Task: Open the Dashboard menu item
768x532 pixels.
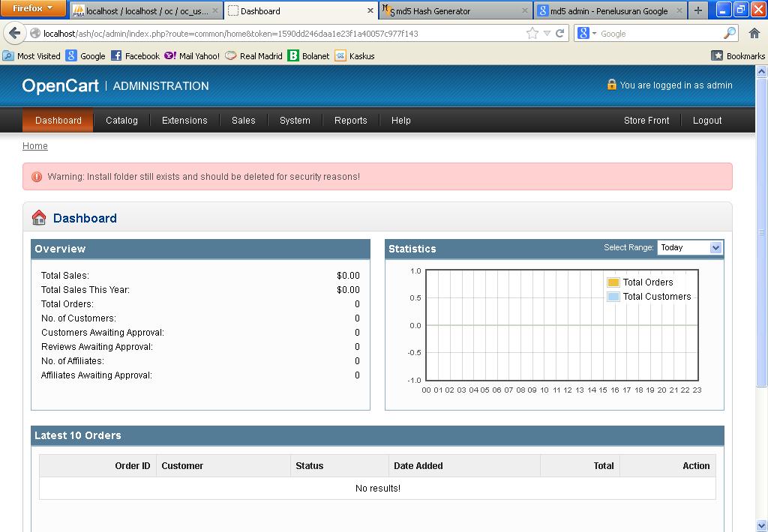Action: click(58, 121)
